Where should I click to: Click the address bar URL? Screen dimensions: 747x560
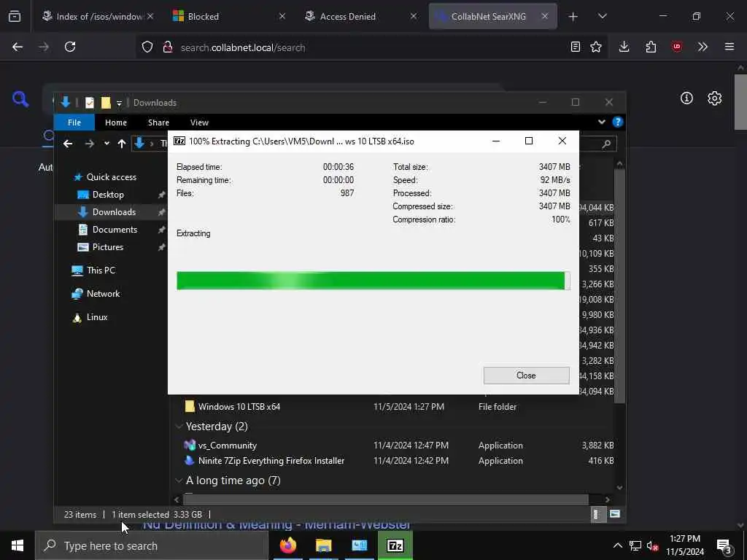[243, 47]
